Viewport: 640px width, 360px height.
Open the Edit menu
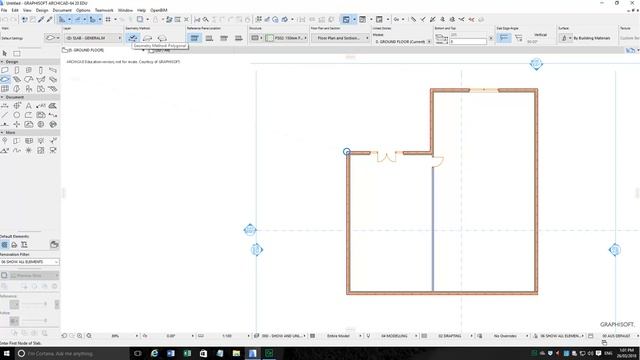tap(15, 10)
